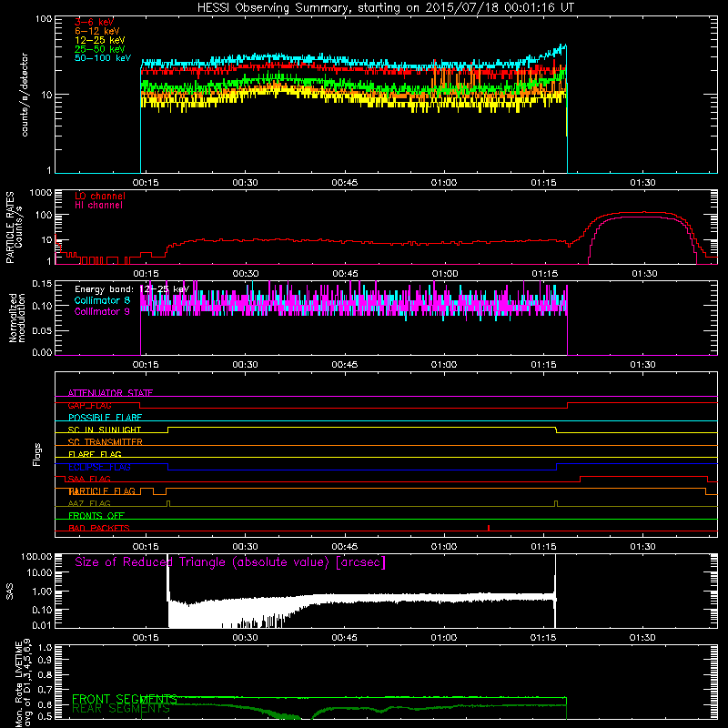Screen dimensions: 728x728
Task: Click the HI channel legend entry
Action: click(x=98, y=206)
